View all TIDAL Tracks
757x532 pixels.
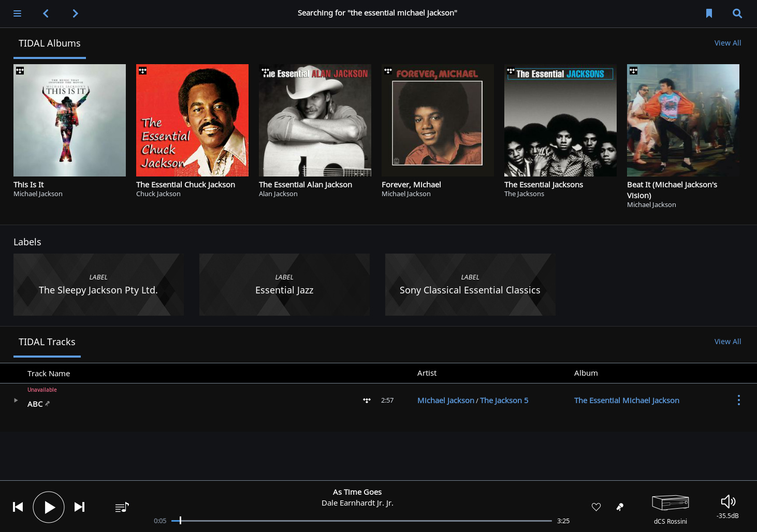[x=727, y=342]
